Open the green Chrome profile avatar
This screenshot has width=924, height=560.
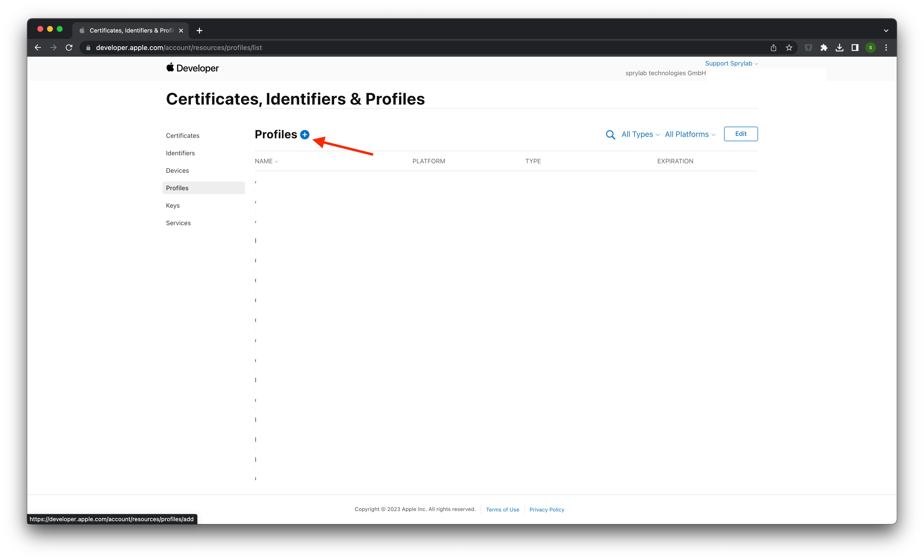click(871, 48)
